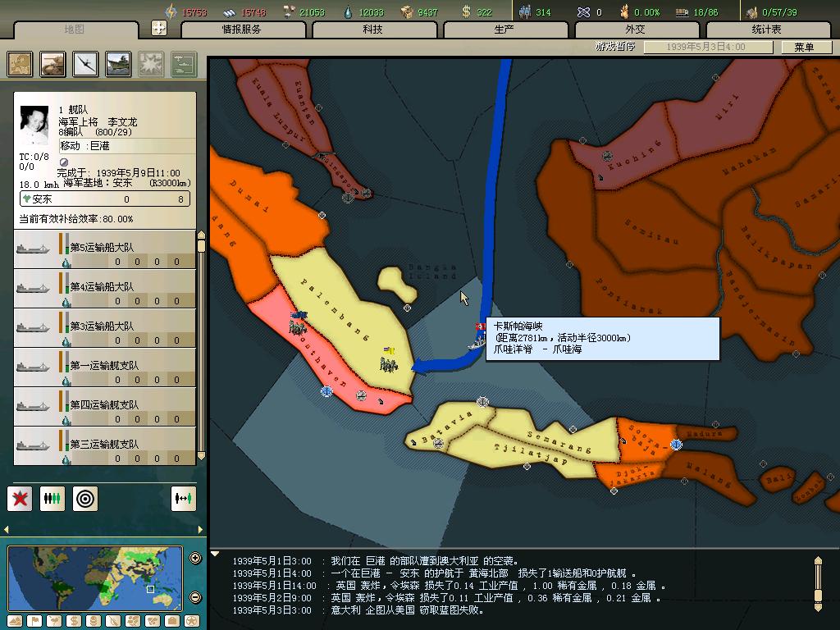Select the economic dollar map mode
Viewport: 840px width, 630px height.
point(74,622)
